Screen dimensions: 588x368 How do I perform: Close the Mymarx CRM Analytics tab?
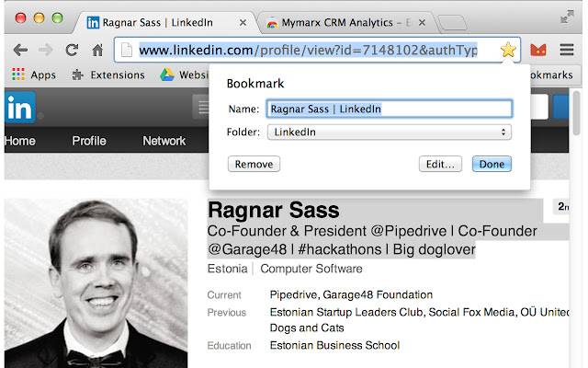click(422, 22)
